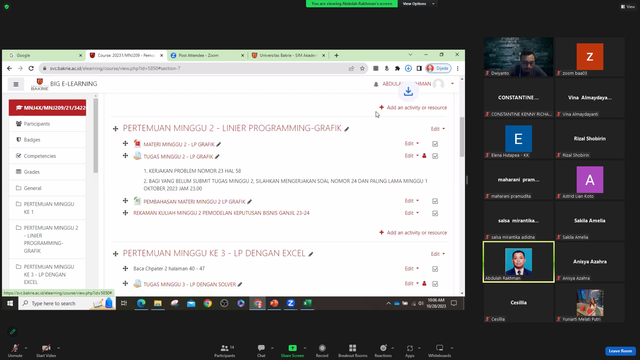The height and width of the screenshot is (360, 640).
Task: Open Edit dropdown for Rekaman Kuliah Minggu 2
Action: 411,213
